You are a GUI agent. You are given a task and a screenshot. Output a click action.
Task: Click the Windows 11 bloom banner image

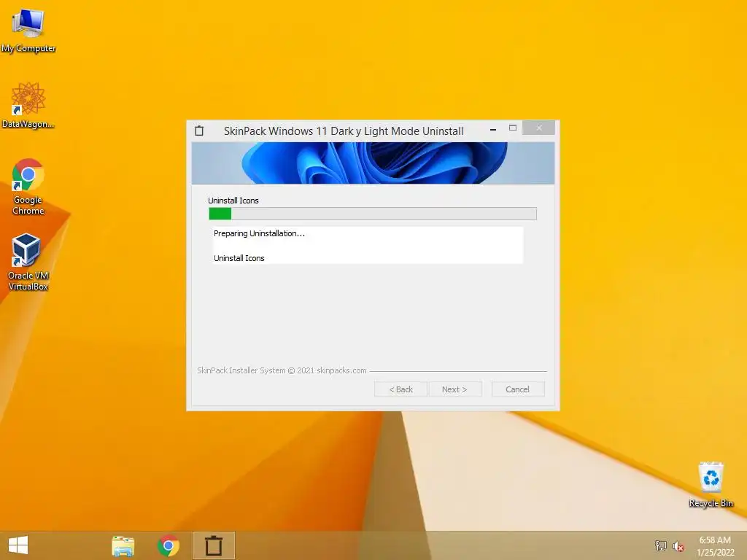[373, 163]
